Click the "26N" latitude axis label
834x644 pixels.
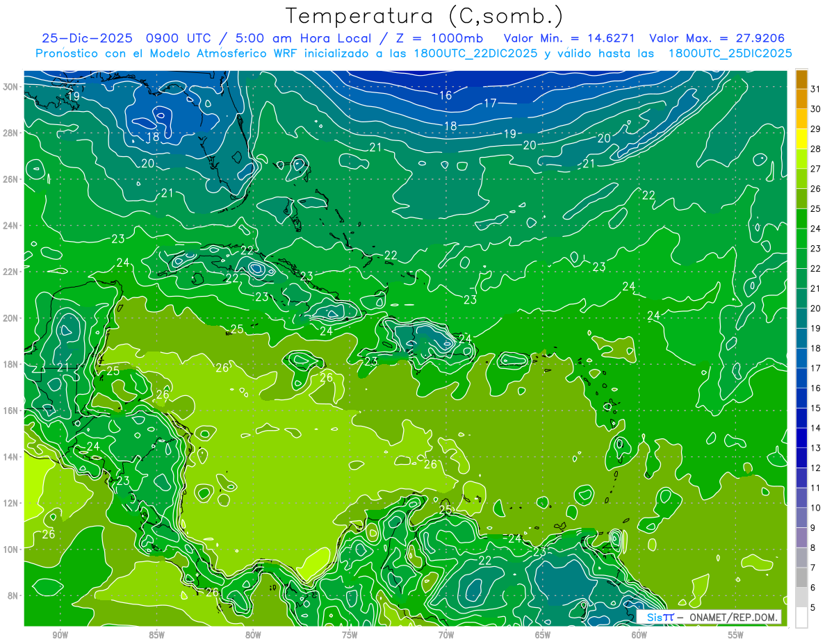pos(11,179)
